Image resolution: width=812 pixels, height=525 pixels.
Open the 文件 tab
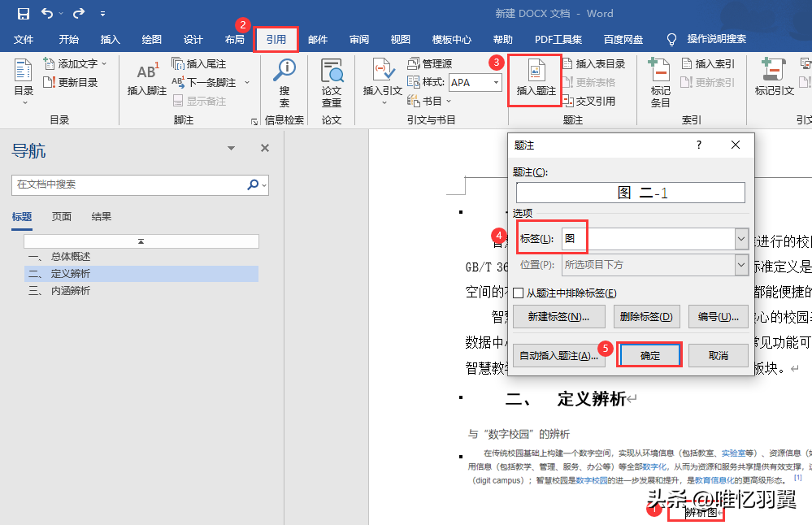click(x=24, y=39)
